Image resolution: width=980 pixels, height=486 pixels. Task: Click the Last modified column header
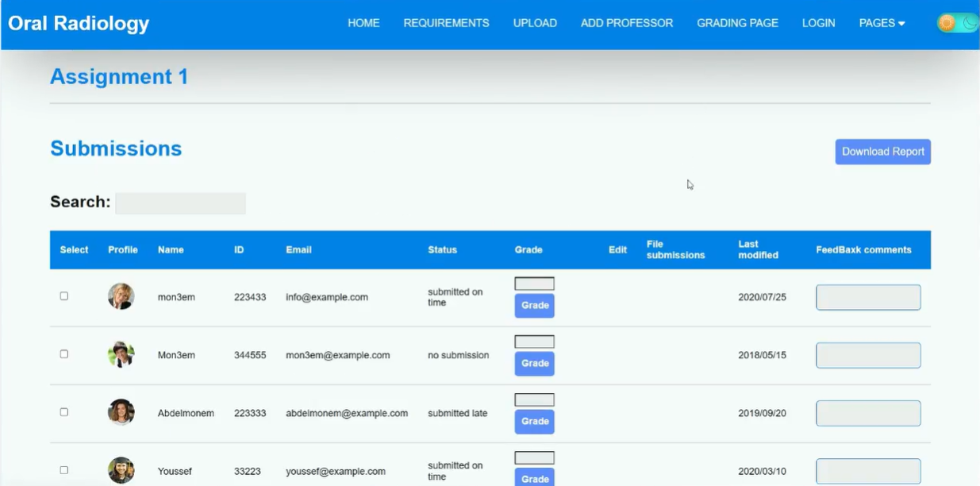(x=758, y=249)
